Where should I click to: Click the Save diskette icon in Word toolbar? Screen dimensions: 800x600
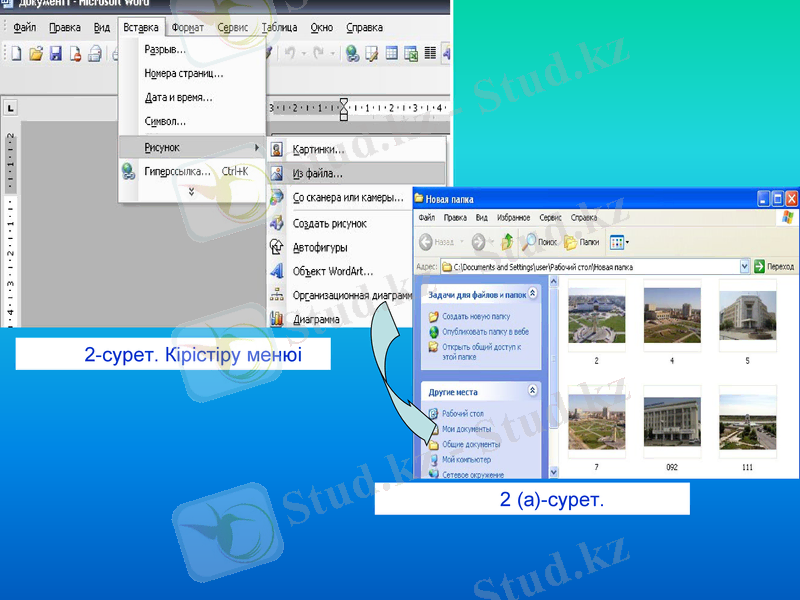tap(56, 54)
